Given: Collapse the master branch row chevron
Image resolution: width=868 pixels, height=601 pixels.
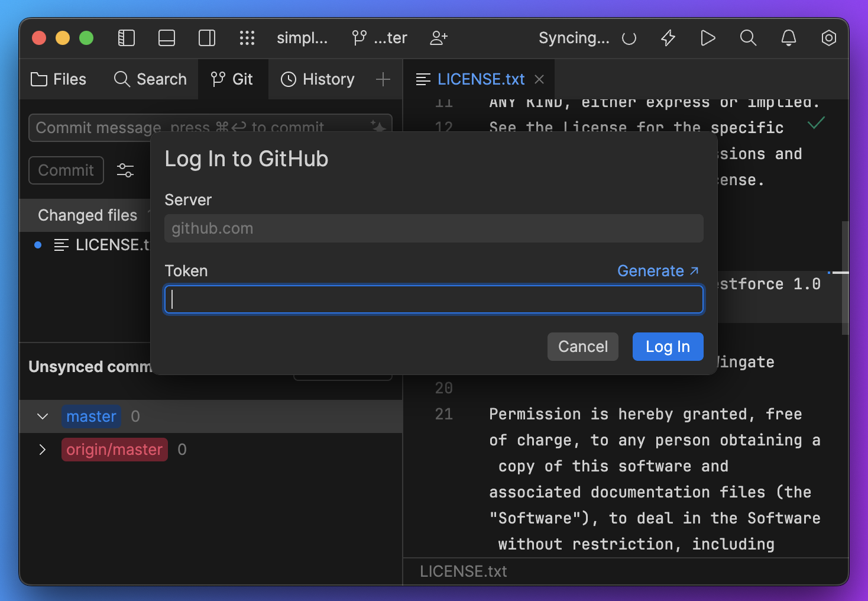Looking at the screenshot, I should [x=43, y=416].
